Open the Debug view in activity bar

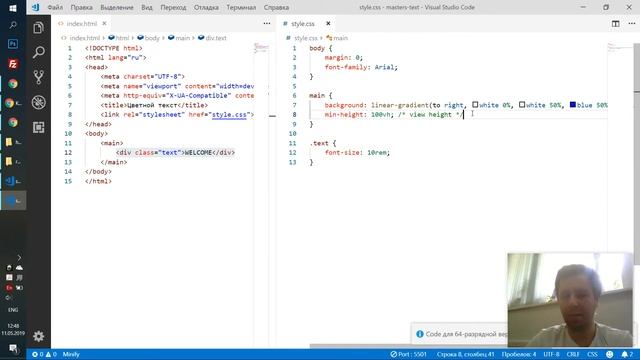point(39,102)
